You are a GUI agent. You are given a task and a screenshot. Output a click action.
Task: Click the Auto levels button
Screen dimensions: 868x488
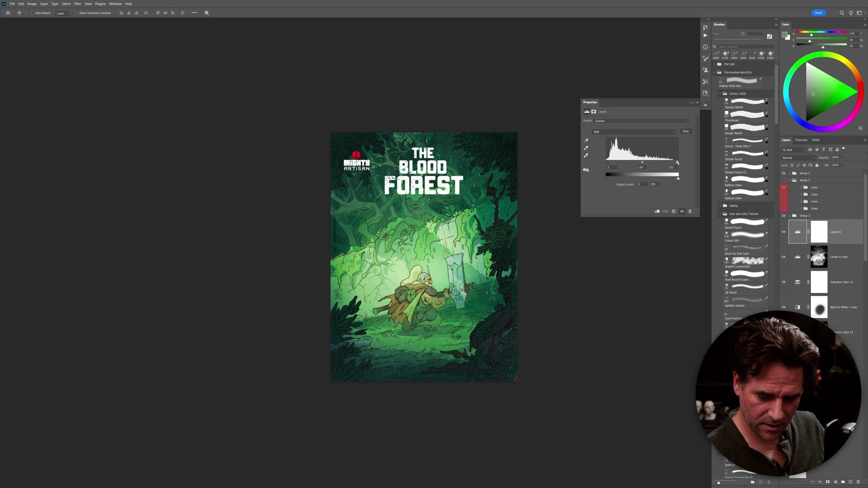[x=686, y=131]
